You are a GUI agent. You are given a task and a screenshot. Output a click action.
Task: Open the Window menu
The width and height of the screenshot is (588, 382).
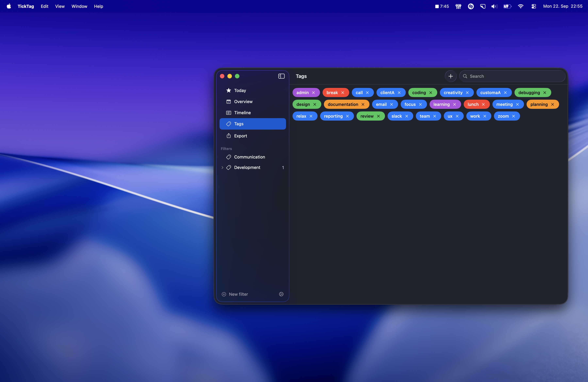pos(79,6)
